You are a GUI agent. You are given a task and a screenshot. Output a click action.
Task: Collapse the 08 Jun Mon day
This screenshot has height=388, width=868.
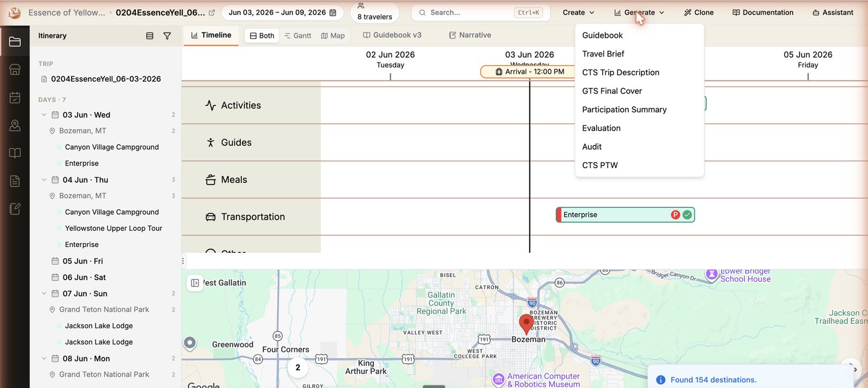tap(44, 359)
